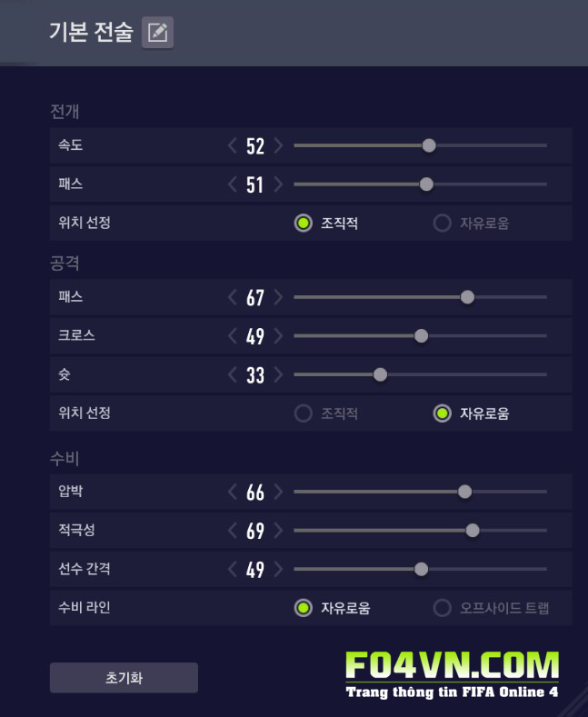Image resolution: width=588 pixels, height=717 pixels.
Task: Select 자유로움 for 전개 위치 선정
Action: tap(443, 224)
